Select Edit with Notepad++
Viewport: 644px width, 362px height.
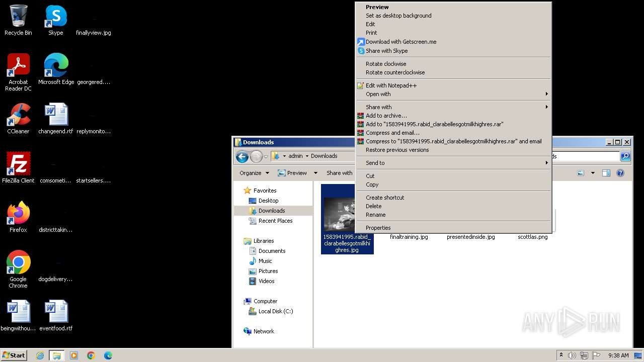pyautogui.click(x=453, y=85)
